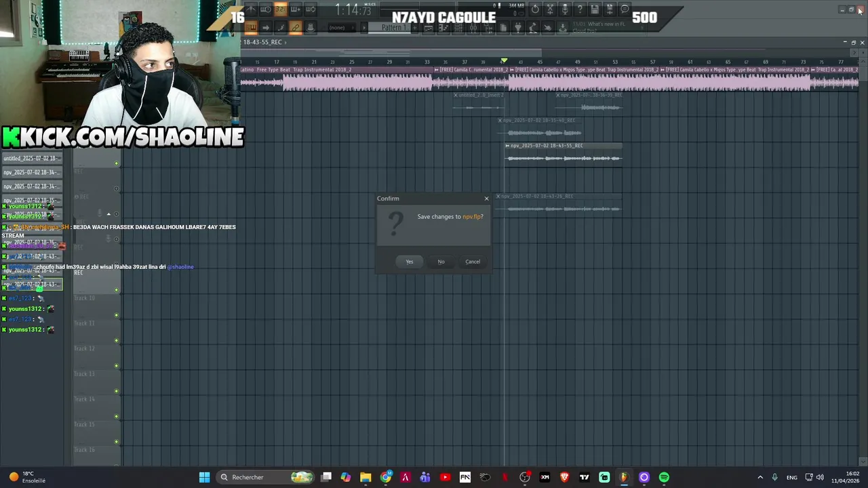Close the Confirm dialog with its X
The width and height of the screenshot is (868, 488).
(486, 199)
